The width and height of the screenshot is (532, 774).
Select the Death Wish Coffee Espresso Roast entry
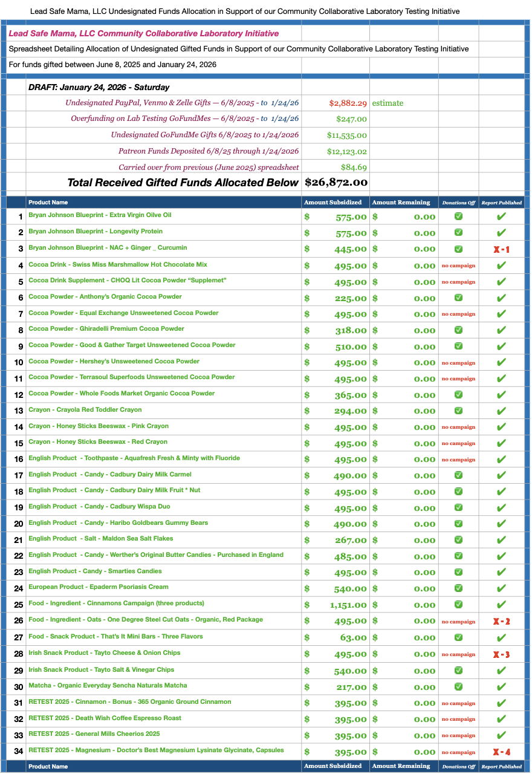coord(105,718)
